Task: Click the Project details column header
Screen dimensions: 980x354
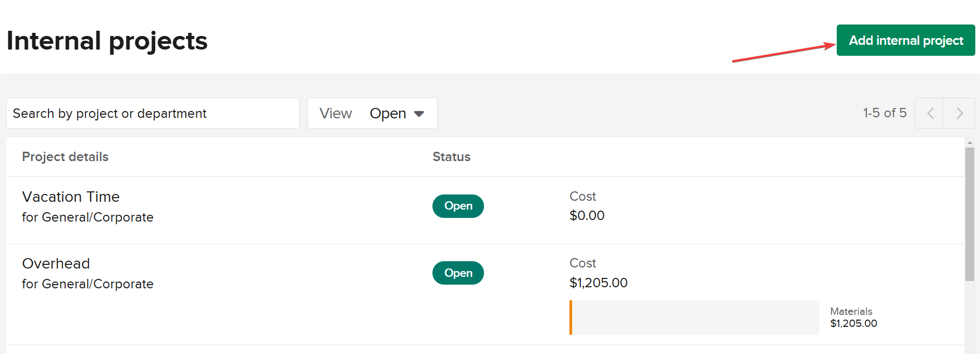Action: 65,157
